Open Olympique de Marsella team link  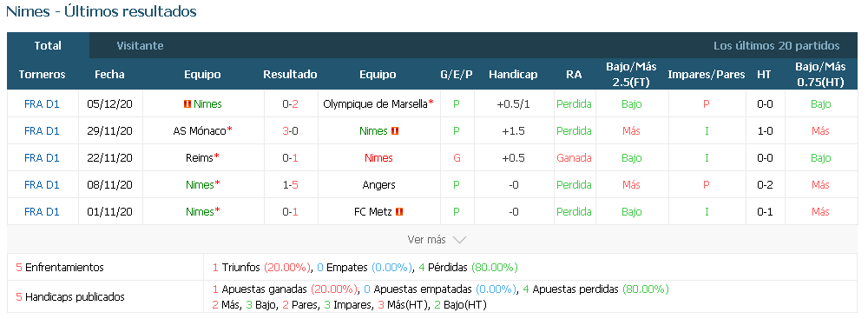tap(375, 104)
